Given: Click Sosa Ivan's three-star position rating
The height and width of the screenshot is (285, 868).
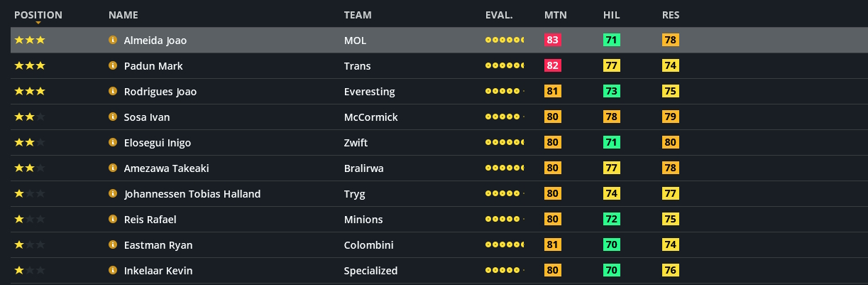Looking at the screenshot, I should [30, 117].
